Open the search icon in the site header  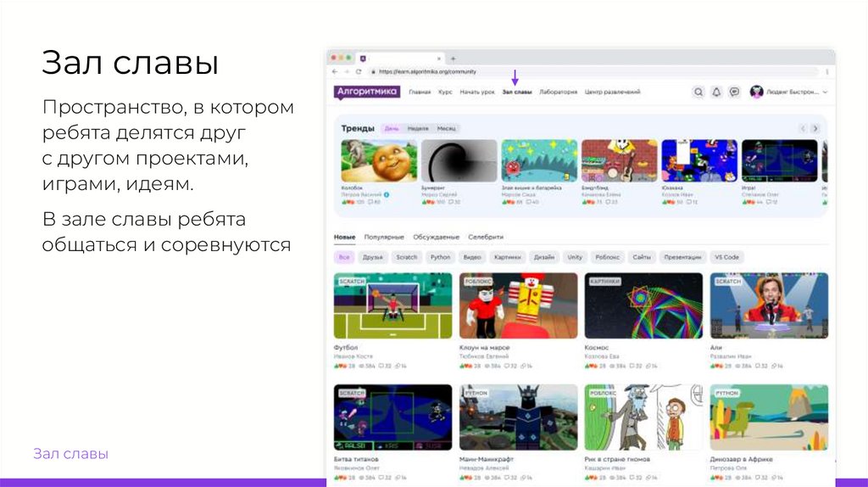tap(698, 92)
